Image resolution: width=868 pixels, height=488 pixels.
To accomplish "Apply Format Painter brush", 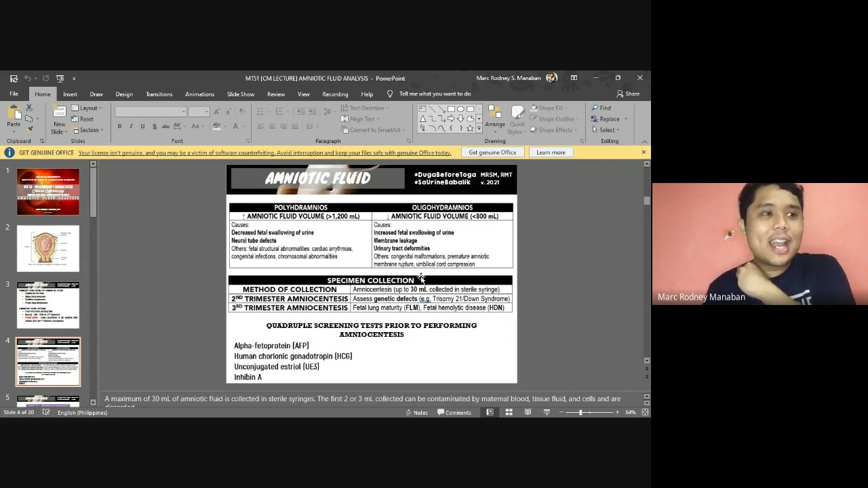I will click(29, 129).
